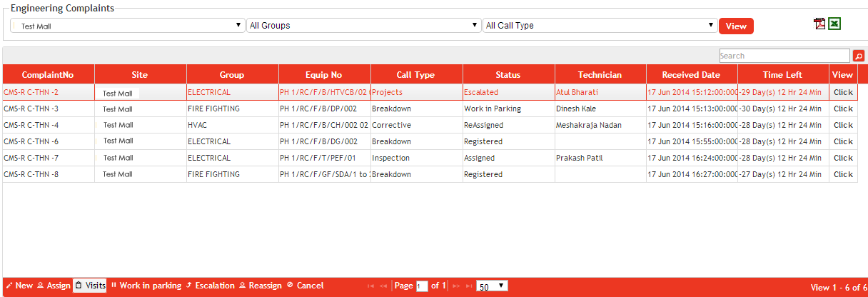Create a New complaint
868x297 pixels.
[x=19, y=286]
